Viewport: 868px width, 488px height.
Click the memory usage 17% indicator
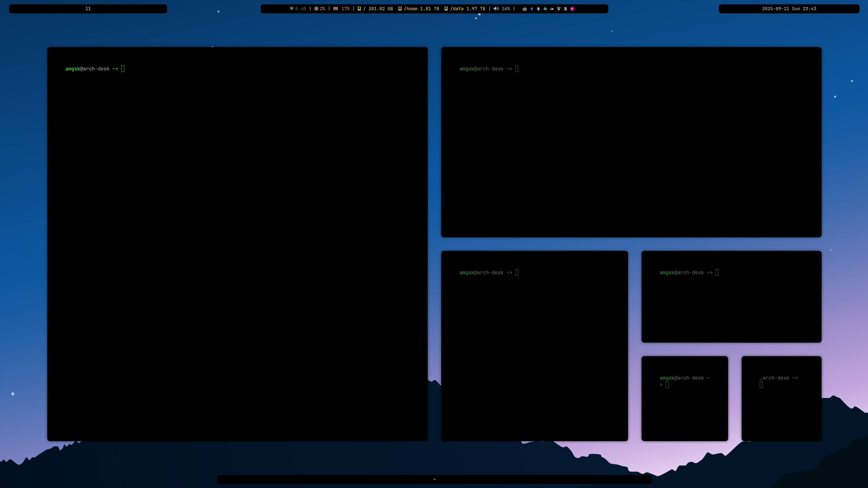tap(341, 9)
